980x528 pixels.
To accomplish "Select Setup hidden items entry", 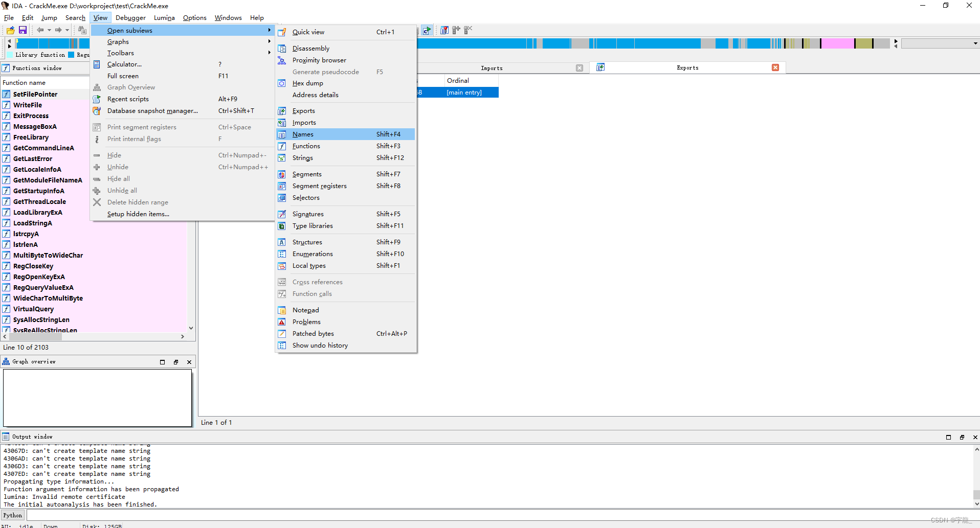I will click(x=182, y=214).
